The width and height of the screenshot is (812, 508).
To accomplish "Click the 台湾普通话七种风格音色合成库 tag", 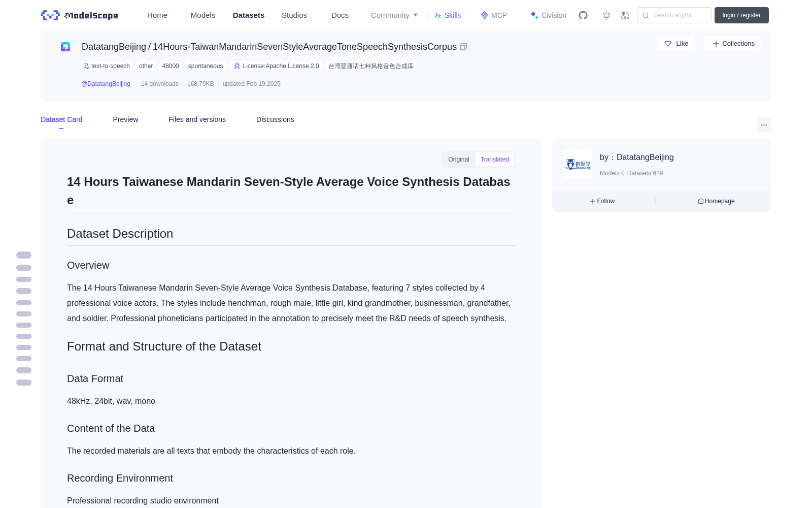I will tap(371, 66).
